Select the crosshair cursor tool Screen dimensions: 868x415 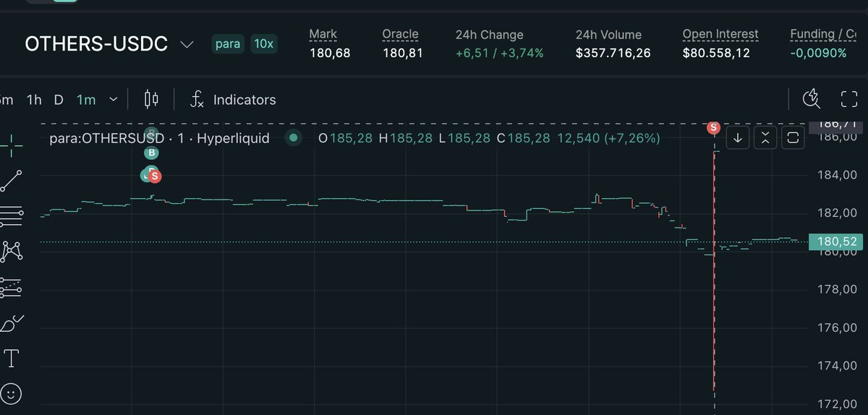pos(12,145)
